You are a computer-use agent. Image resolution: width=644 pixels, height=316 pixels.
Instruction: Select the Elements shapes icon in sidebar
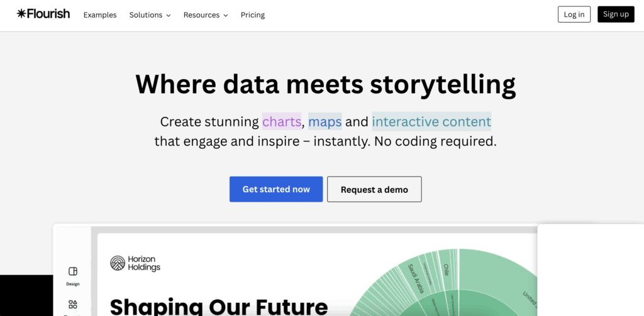(x=73, y=305)
